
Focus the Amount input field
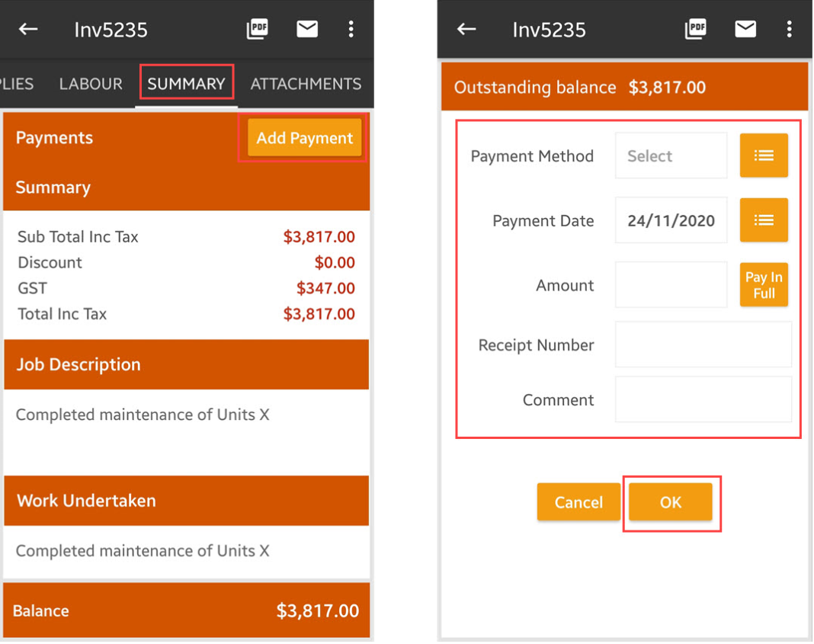coord(671,286)
